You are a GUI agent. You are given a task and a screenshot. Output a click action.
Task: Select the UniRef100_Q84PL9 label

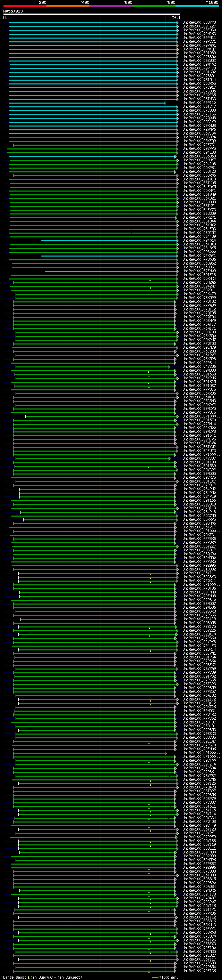[x=199, y=496]
